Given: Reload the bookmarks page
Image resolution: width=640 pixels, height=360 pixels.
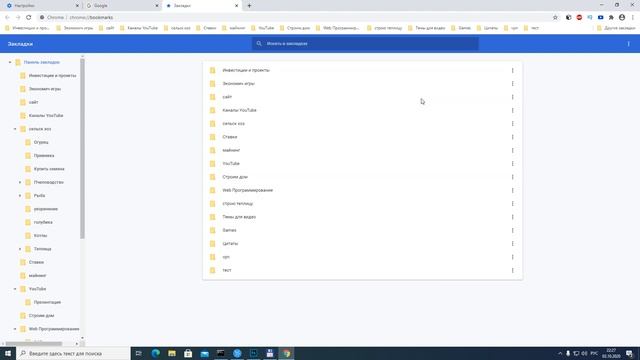Looking at the screenshot, I should (x=29, y=18).
